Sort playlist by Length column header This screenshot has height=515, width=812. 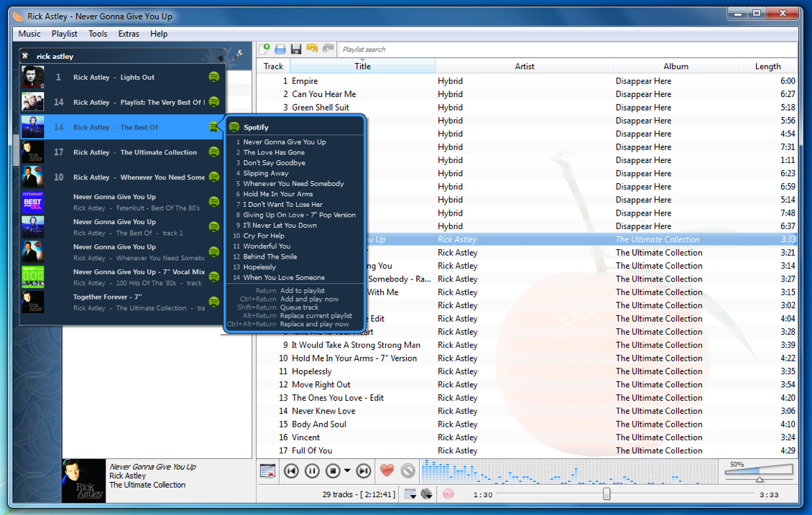click(x=768, y=66)
